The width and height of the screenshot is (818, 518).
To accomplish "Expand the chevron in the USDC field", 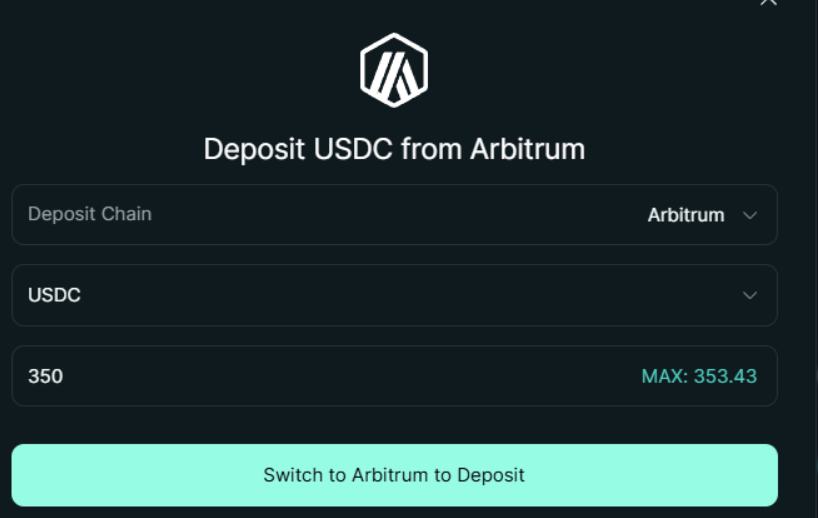I will tap(750, 295).
